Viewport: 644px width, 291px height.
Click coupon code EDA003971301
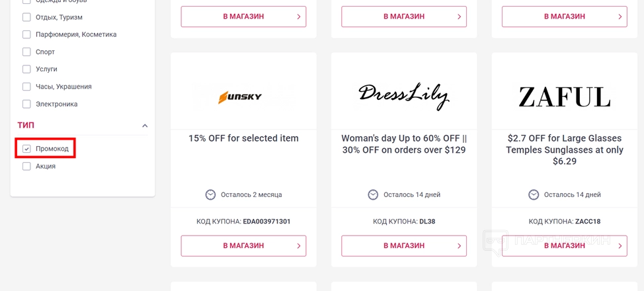(266, 222)
